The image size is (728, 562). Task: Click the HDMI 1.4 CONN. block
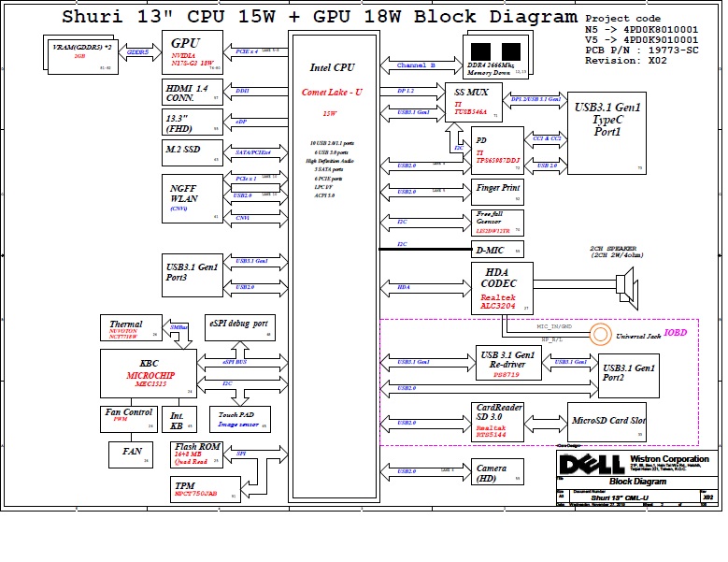click(192, 91)
